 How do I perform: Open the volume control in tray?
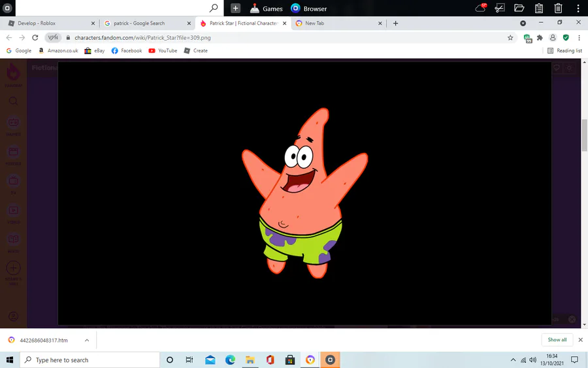coord(533,360)
